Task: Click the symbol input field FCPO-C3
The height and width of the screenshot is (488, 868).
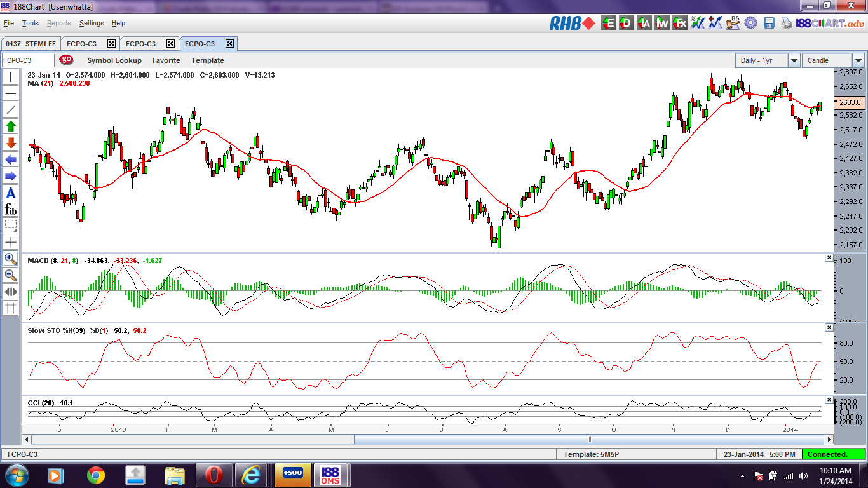Action: coord(28,60)
